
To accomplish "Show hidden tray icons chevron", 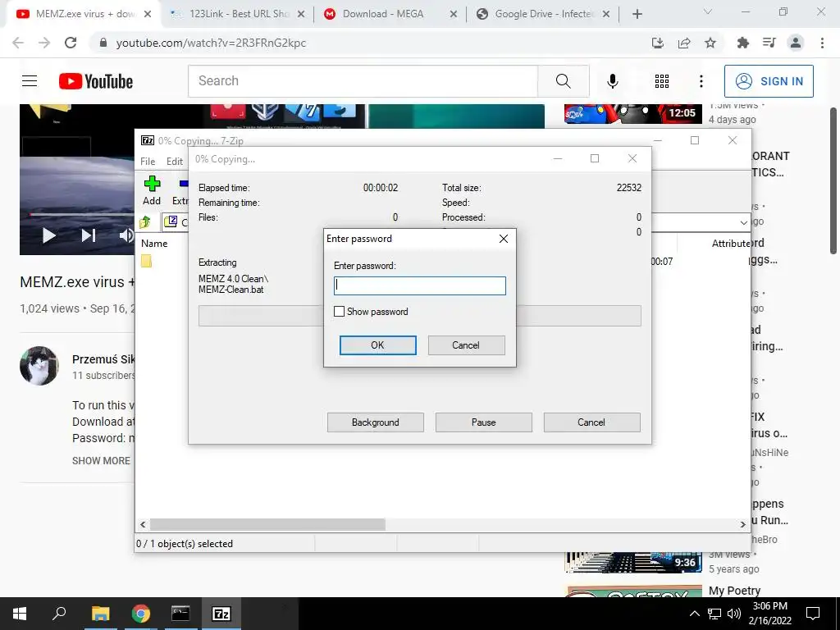I will pyautogui.click(x=694, y=614).
